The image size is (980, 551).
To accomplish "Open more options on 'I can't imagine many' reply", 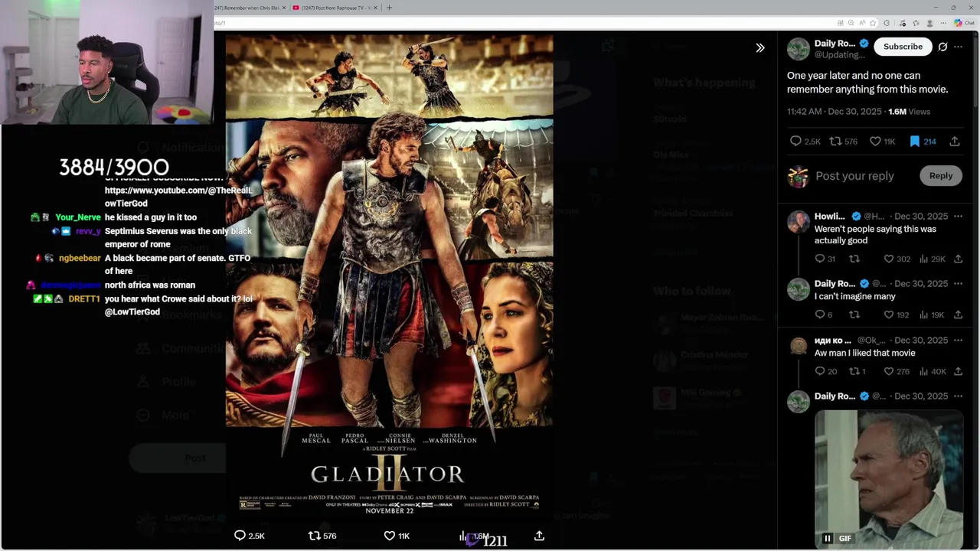I will coord(958,284).
